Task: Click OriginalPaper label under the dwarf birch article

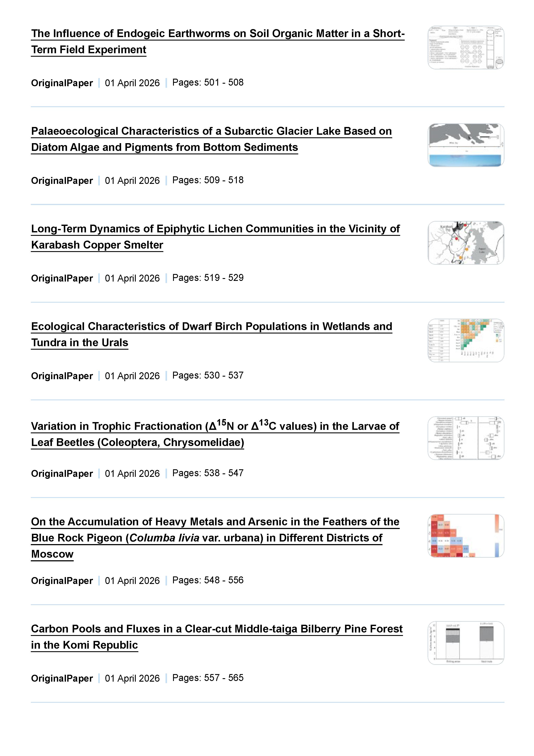Action: point(62,376)
